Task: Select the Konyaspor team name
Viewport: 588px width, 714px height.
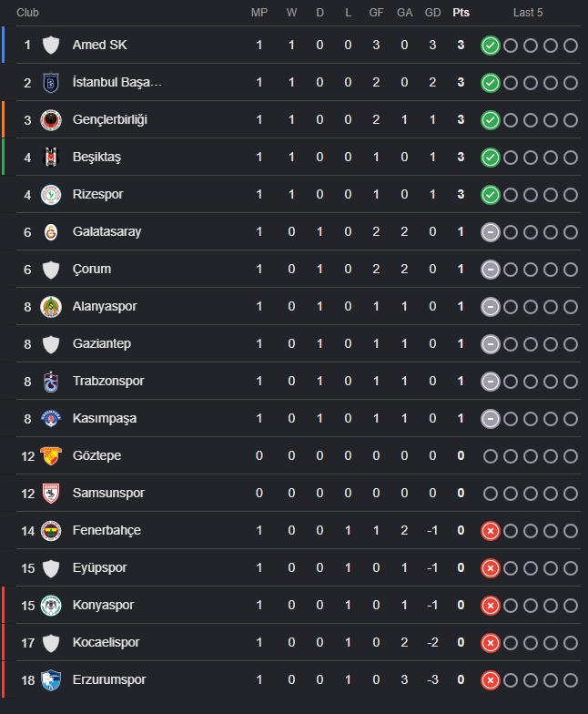Action: pyautogui.click(x=104, y=605)
